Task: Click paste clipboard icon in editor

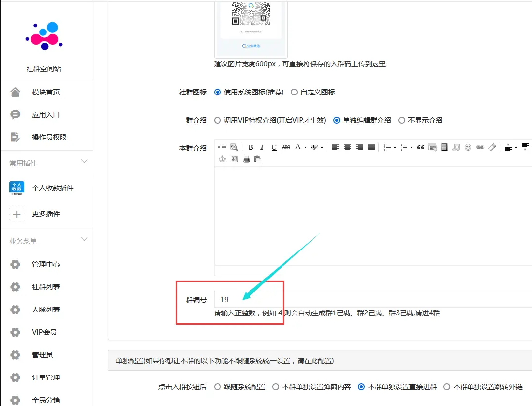Action: 258,159
